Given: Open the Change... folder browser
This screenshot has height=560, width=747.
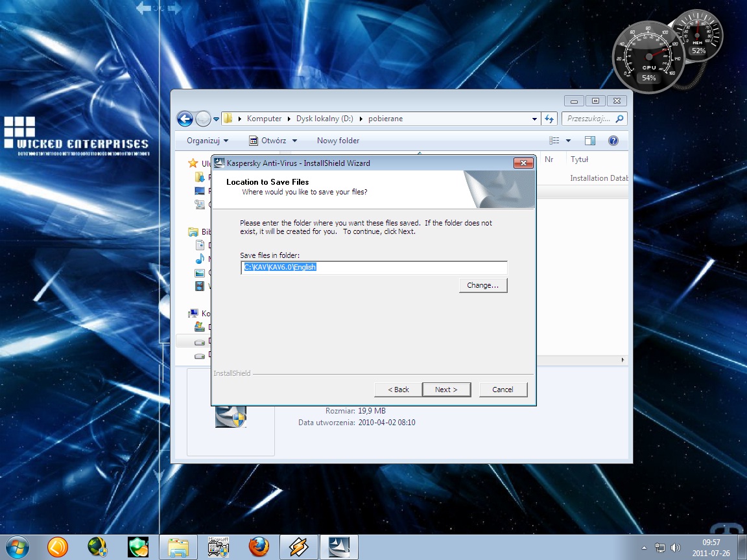Looking at the screenshot, I should pyautogui.click(x=483, y=285).
